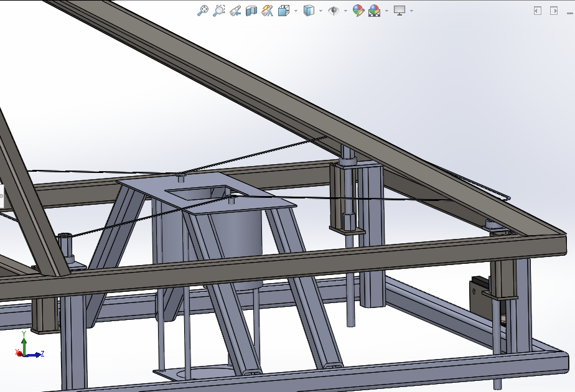
Task: Toggle the Hide/Show Items eye icon
Action: click(334, 11)
